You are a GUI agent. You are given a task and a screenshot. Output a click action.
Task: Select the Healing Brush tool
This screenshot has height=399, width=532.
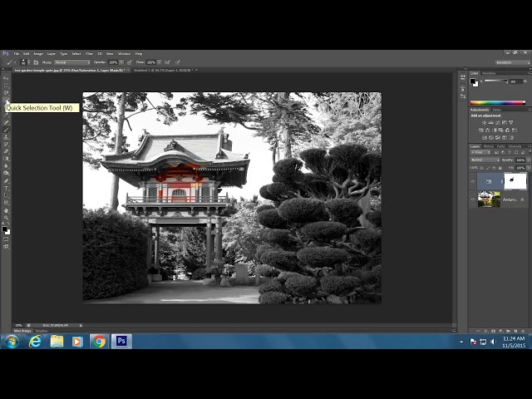click(6, 122)
